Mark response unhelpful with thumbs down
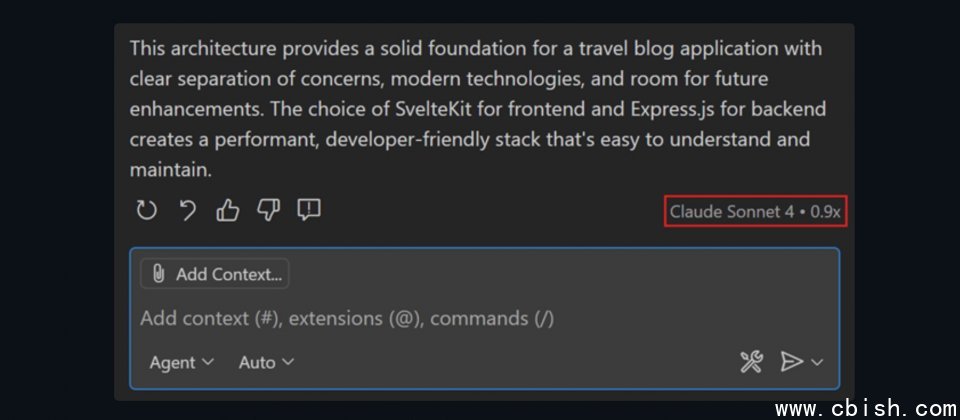960x420 pixels. pyautogui.click(x=268, y=211)
